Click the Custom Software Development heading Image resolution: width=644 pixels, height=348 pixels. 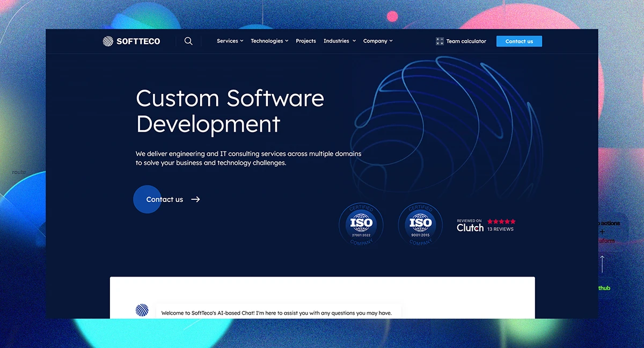coord(230,111)
